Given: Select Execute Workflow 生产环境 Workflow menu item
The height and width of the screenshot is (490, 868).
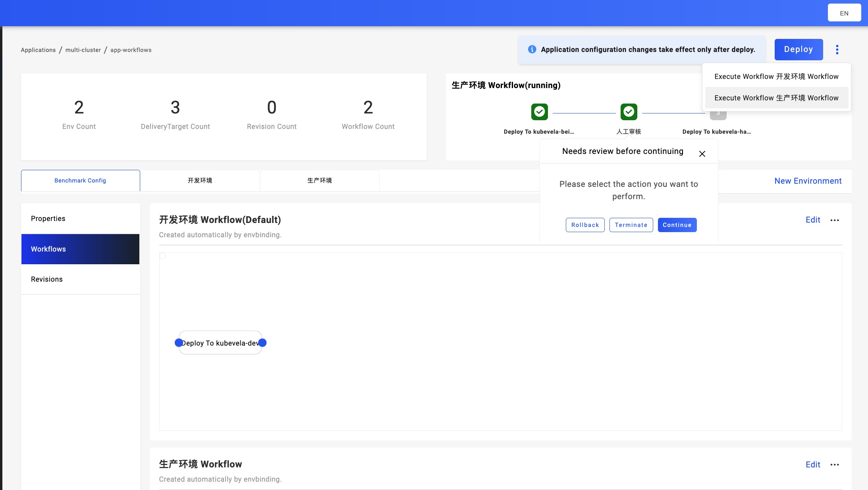Looking at the screenshot, I should 776,98.
